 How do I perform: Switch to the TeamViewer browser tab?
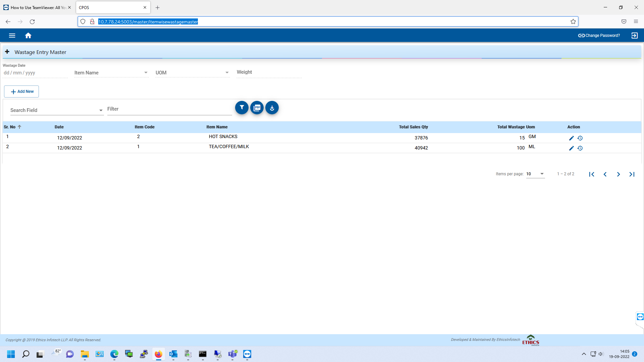pyautogui.click(x=36, y=7)
